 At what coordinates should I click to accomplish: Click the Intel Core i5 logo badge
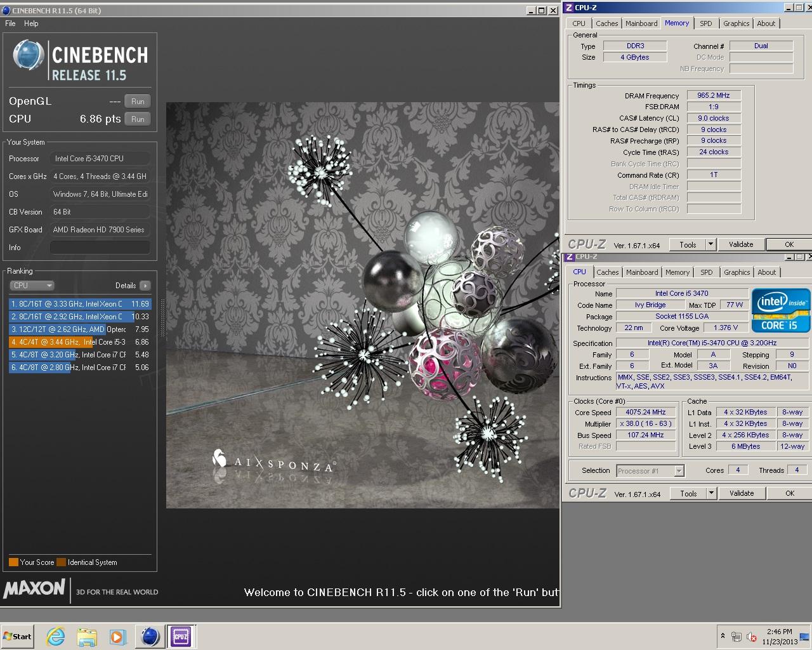tap(781, 310)
